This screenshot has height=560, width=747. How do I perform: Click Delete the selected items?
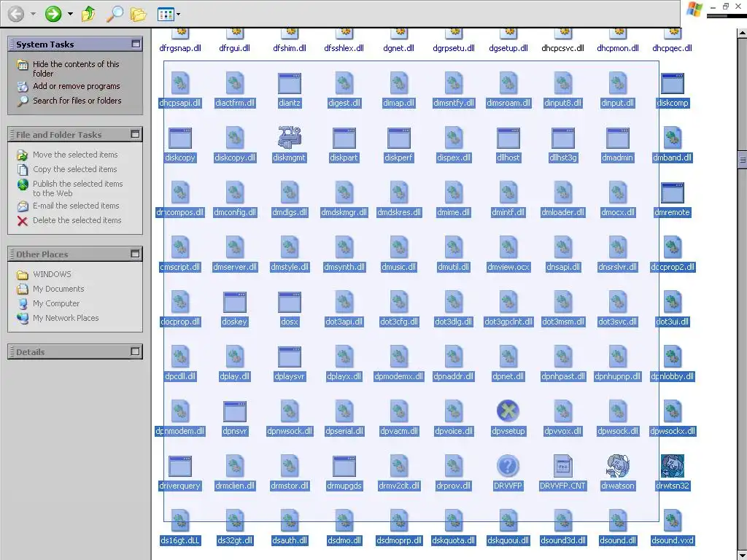[x=77, y=220]
